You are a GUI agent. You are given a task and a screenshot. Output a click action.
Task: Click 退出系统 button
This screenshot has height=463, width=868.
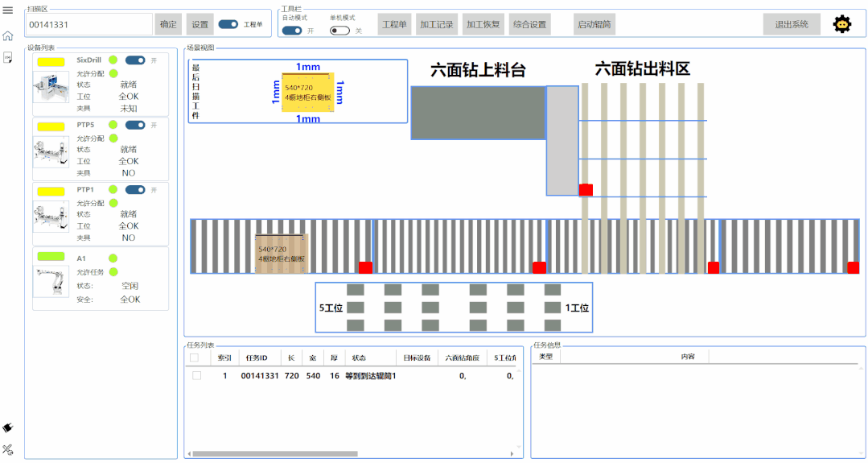(792, 24)
